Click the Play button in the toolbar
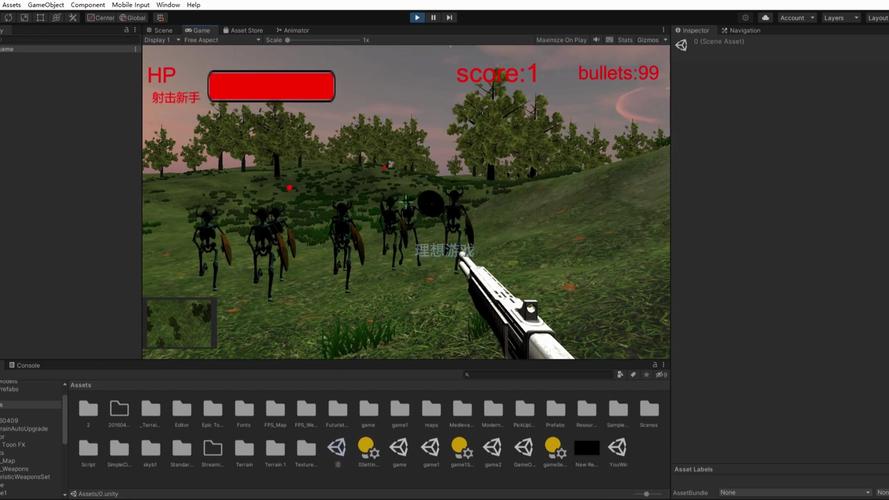 coord(417,18)
